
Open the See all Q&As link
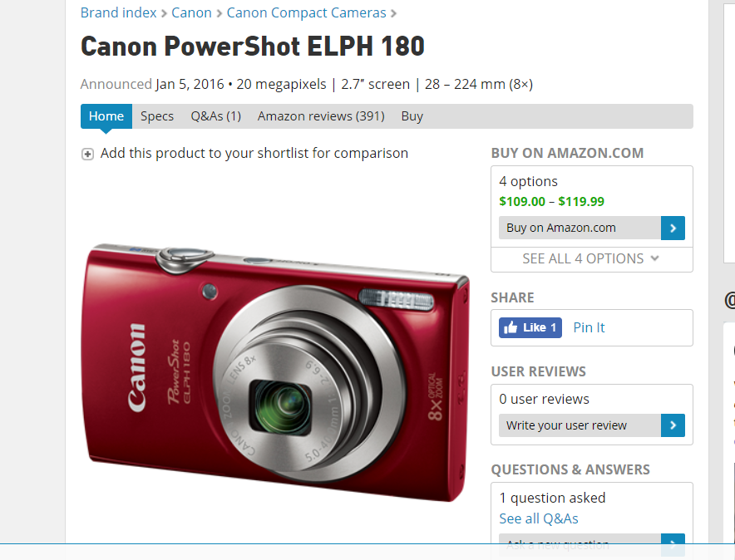coord(539,518)
